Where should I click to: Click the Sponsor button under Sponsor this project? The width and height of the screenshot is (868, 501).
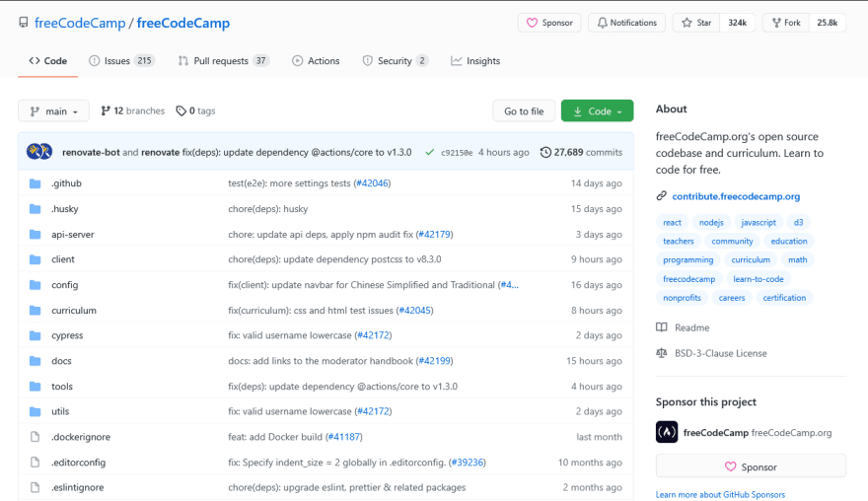point(751,466)
